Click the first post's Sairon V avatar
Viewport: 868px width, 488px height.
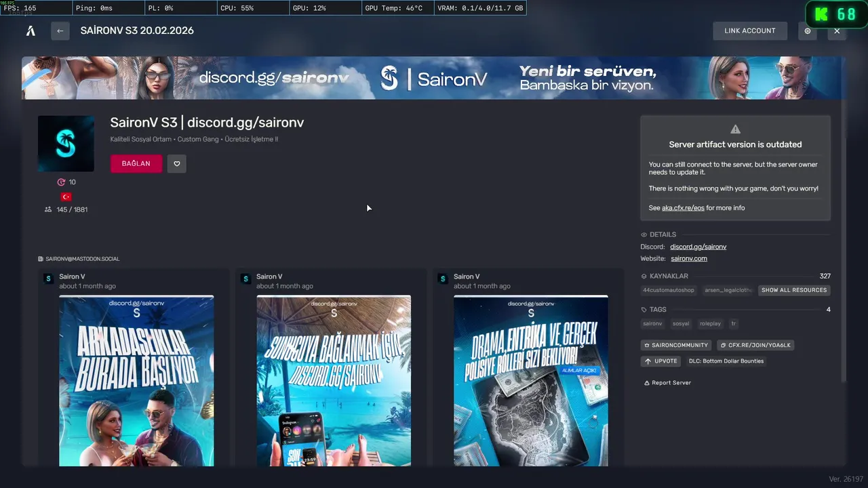(x=48, y=279)
